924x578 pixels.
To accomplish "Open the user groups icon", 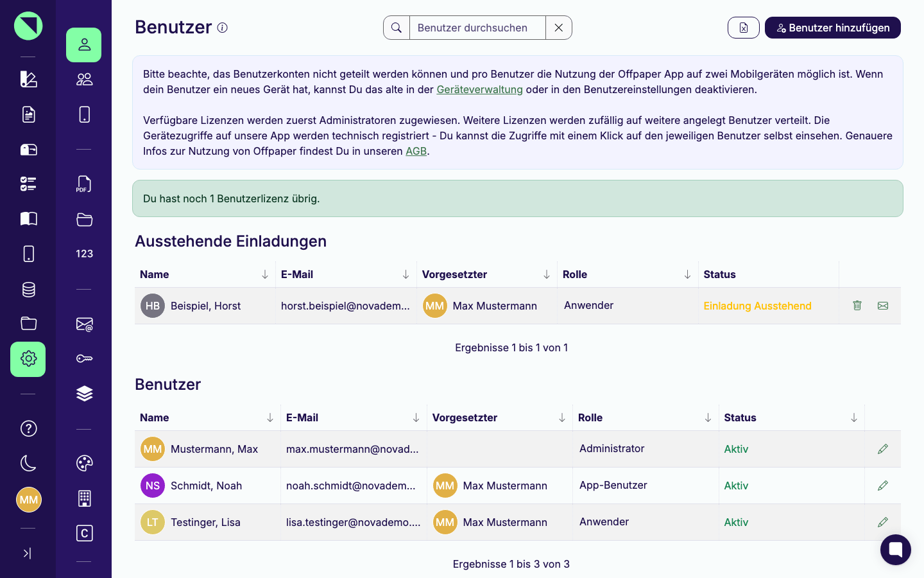I will 84,80.
